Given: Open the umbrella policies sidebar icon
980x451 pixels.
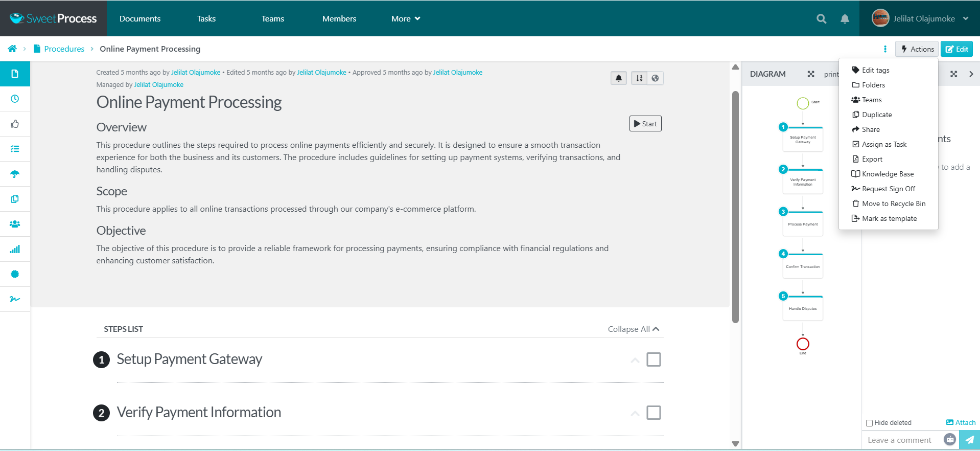Looking at the screenshot, I should 15,174.
